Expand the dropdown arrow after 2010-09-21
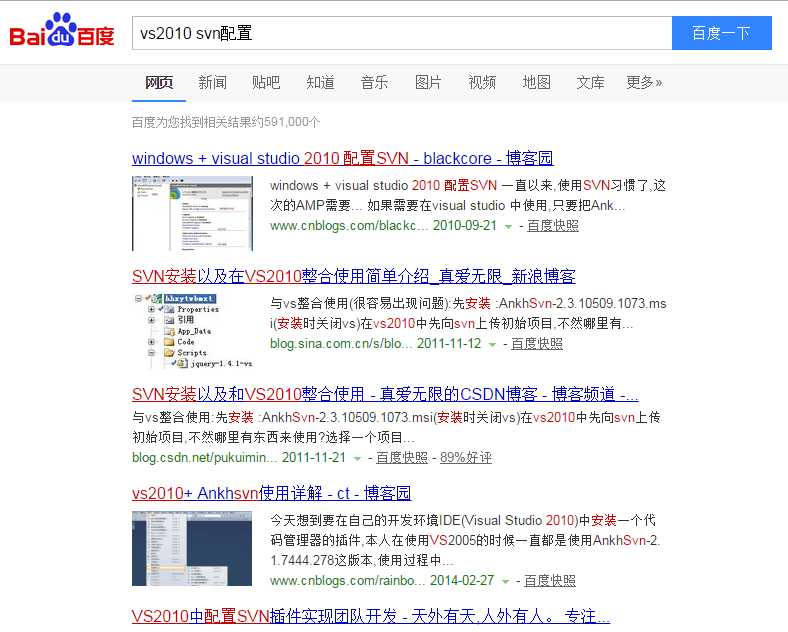This screenshot has height=632, width=788. pyautogui.click(x=508, y=227)
